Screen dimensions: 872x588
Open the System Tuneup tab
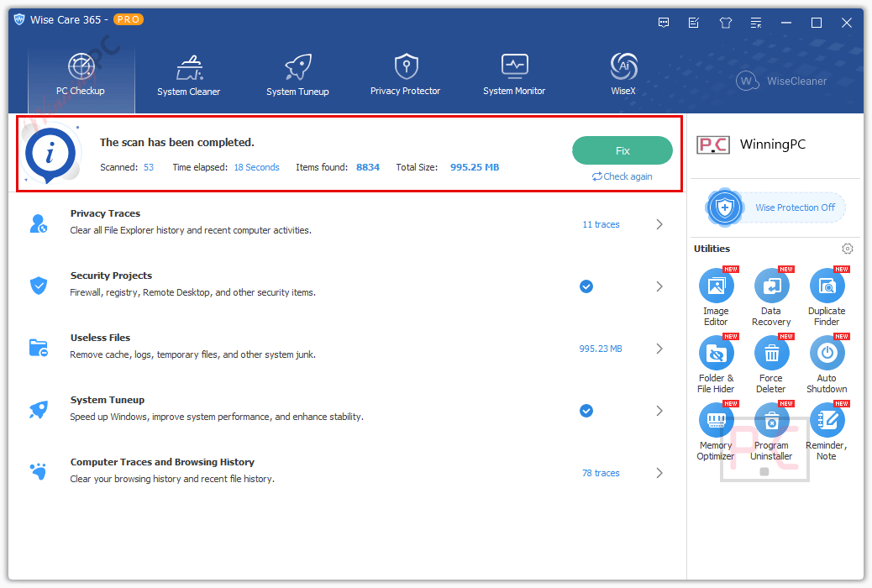coord(297,75)
